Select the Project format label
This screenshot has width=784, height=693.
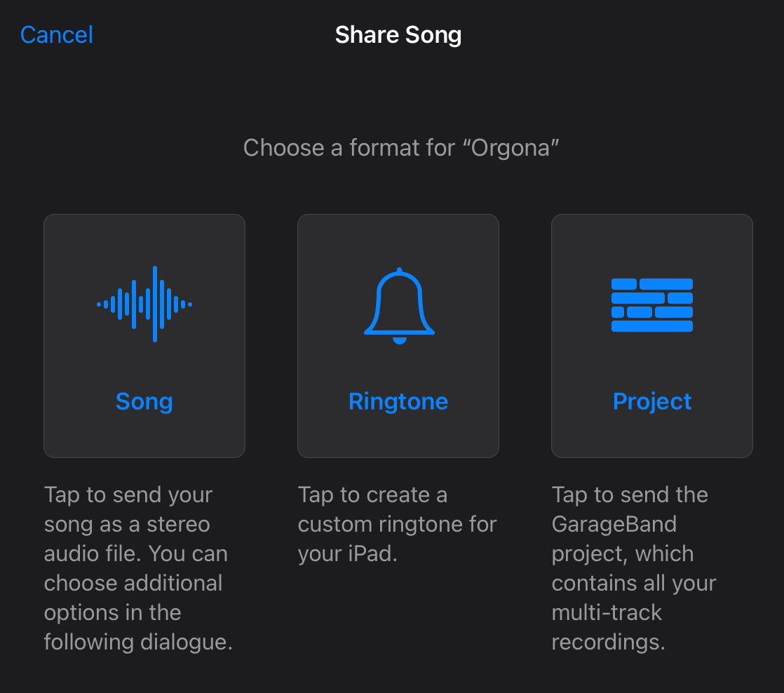[652, 401]
